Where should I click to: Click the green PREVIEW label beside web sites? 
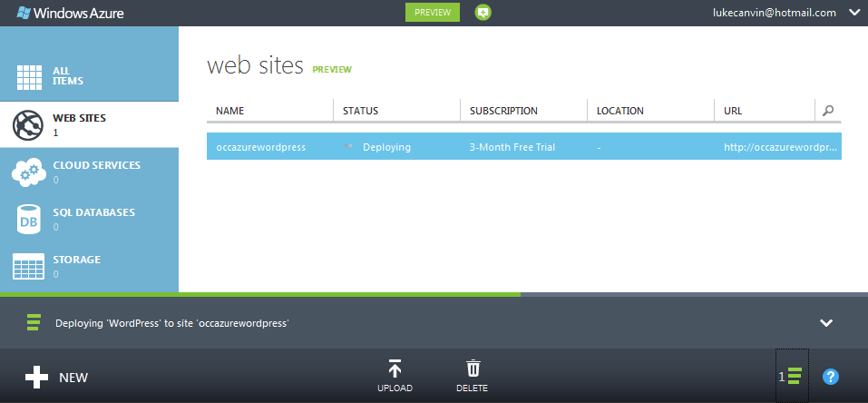tap(332, 69)
